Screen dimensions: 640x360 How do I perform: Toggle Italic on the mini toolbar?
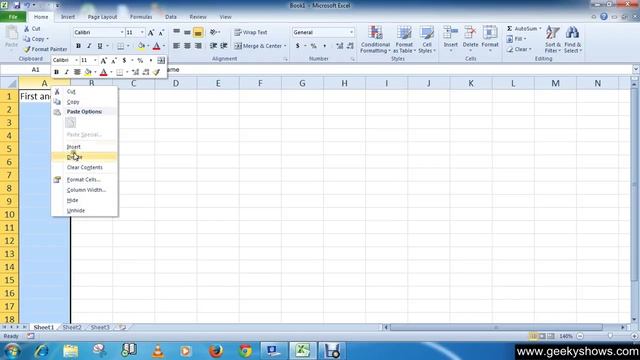[67, 72]
